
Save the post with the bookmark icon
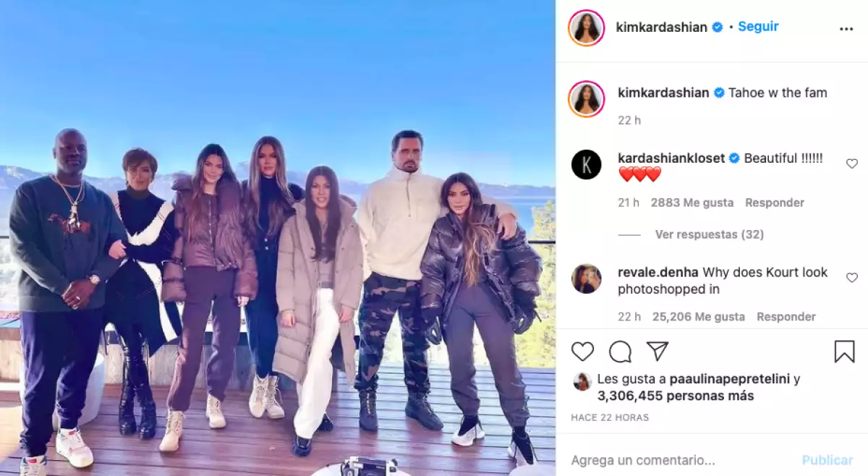844,352
